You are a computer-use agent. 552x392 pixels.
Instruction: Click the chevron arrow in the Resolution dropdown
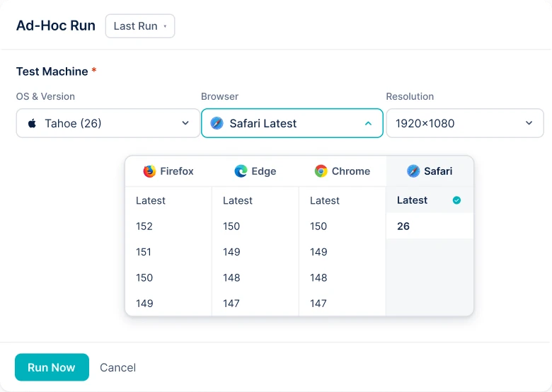click(529, 123)
